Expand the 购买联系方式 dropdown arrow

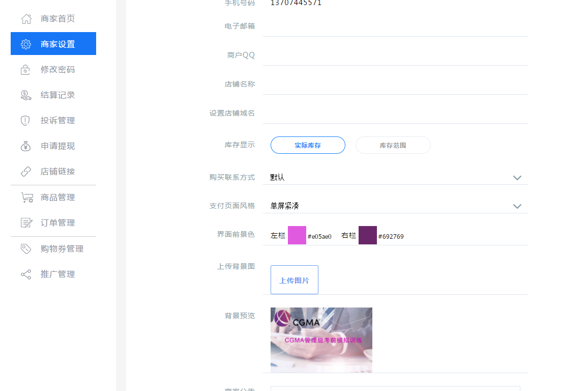(517, 178)
